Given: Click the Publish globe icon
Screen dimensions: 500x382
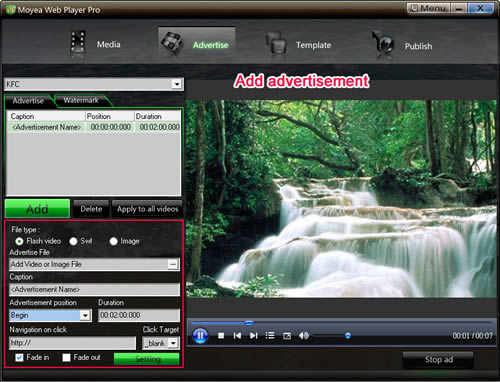Looking at the screenshot, I should point(383,43).
